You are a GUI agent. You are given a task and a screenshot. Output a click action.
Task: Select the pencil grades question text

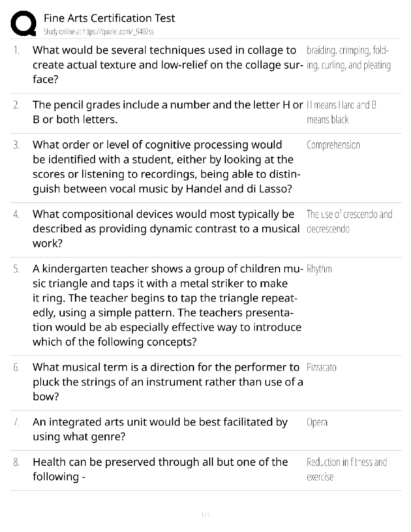point(167,112)
